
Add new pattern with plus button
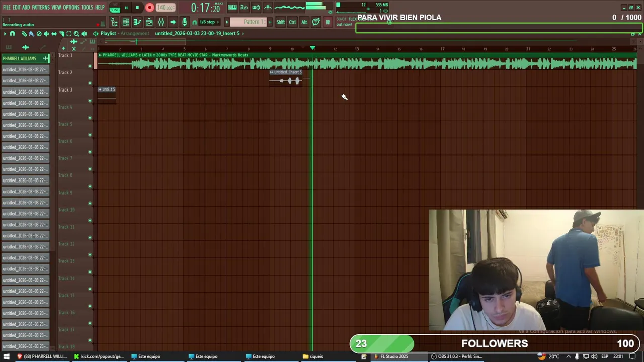[x=270, y=22]
